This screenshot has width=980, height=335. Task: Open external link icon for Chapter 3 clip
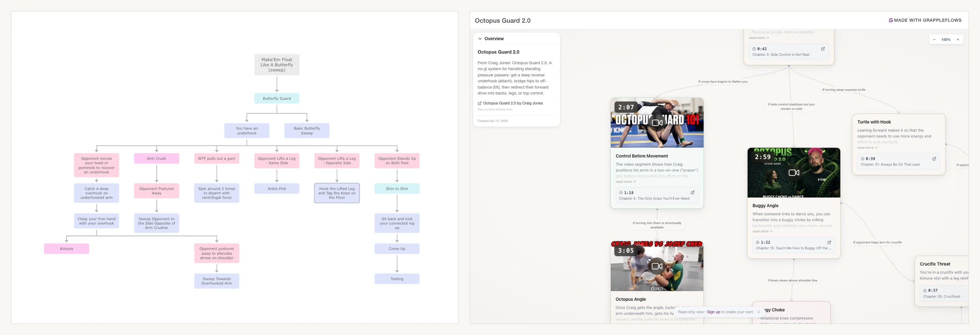(x=823, y=49)
